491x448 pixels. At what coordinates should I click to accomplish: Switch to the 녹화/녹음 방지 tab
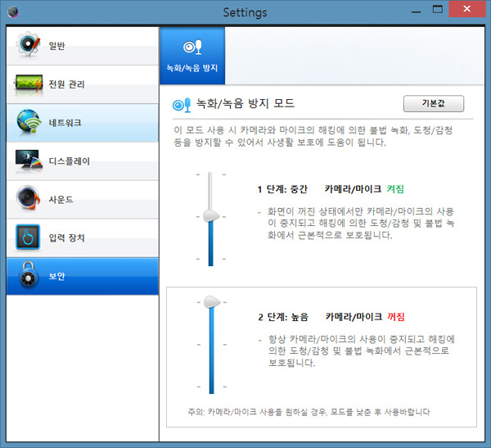(x=192, y=56)
